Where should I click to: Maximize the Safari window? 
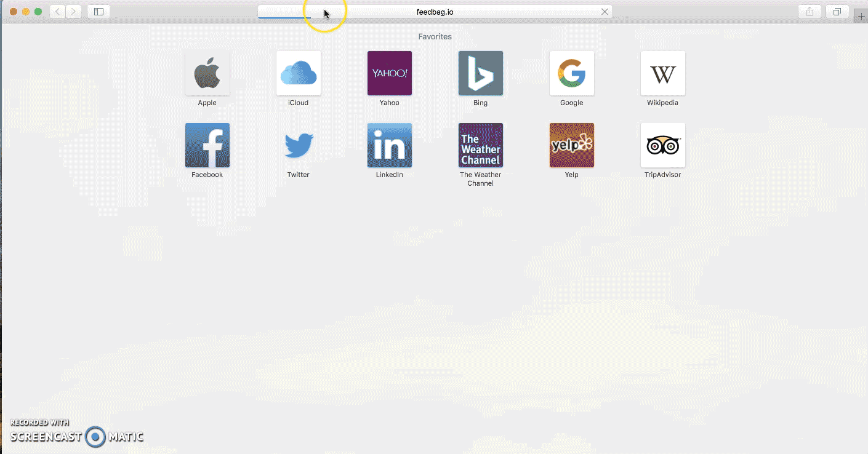tap(38, 12)
